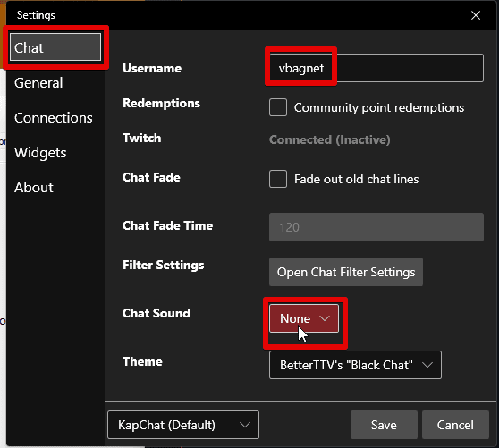Open the Theme dropdown
This screenshot has height=448, width=499.
click(355, 365)
